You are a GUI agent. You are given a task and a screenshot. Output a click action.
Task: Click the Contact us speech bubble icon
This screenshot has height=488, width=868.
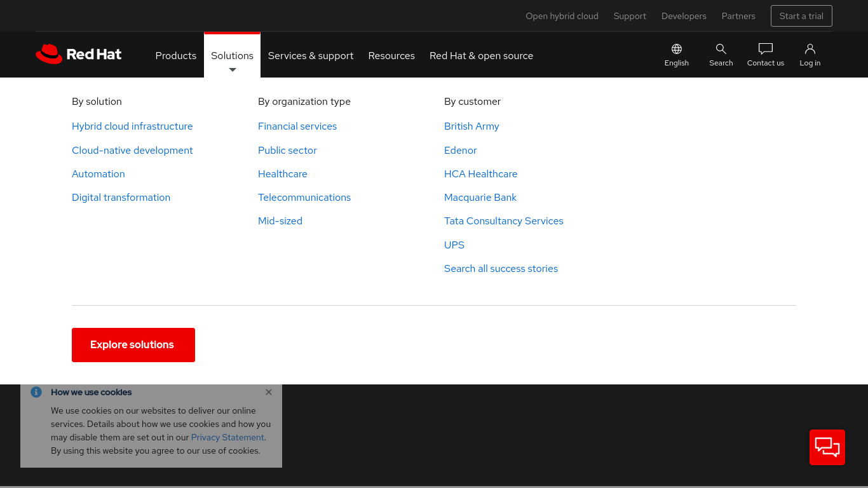coord(766,49)
